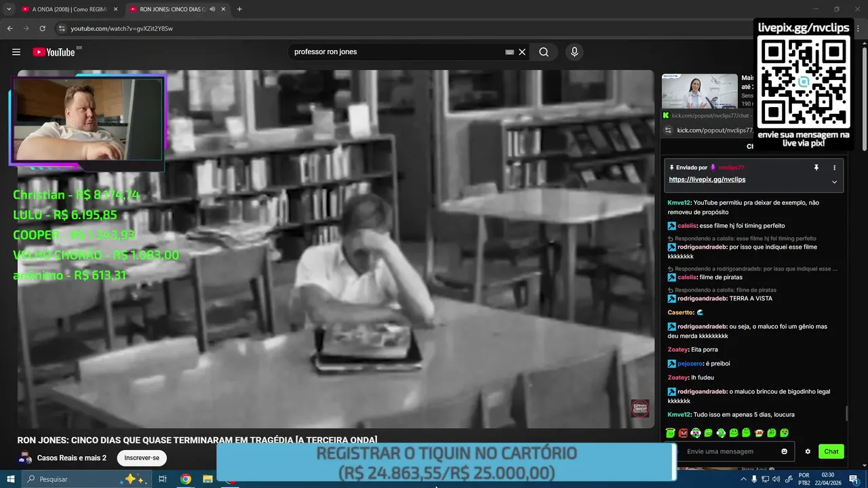Clear the YouTube search box with X
The width and height of the screenshot is (868, 488).
point(522,52)
